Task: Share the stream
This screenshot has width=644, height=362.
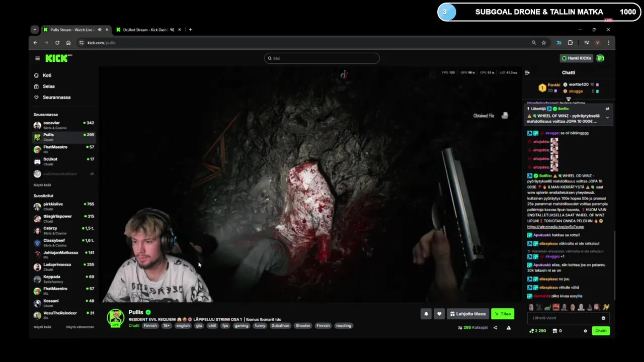Action: [495, 328]
